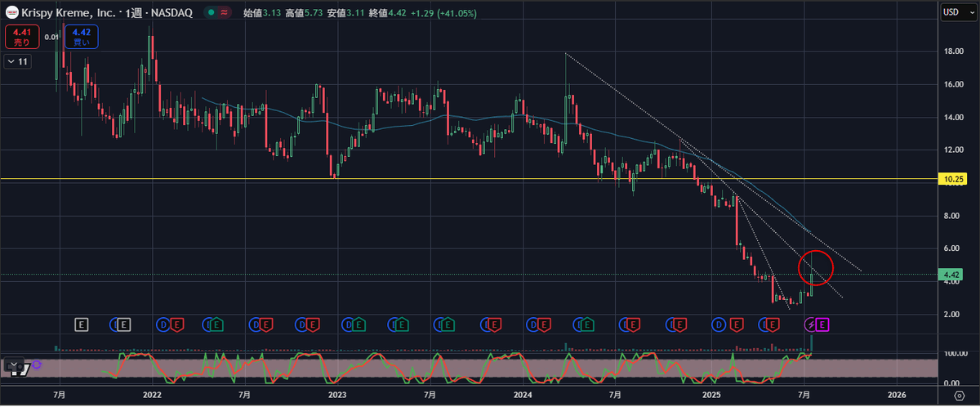Click the 0.01 spread value
This screenshot has width=980, height=407.
51,37
